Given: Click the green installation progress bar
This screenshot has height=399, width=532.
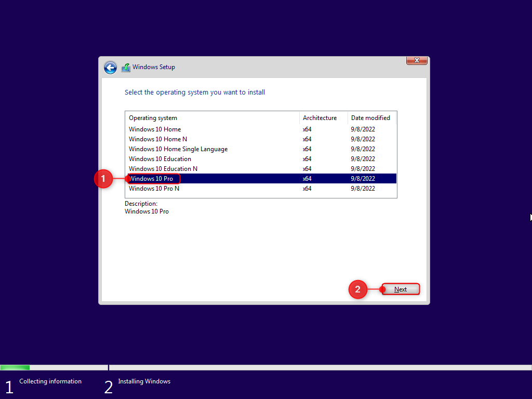Looking at the screenshot, I should (15, 367).
